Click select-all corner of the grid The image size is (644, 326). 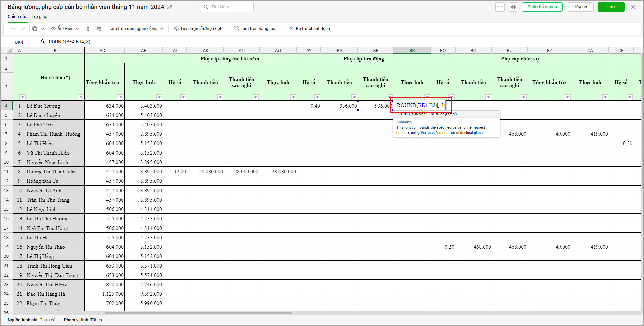[7, 50]
